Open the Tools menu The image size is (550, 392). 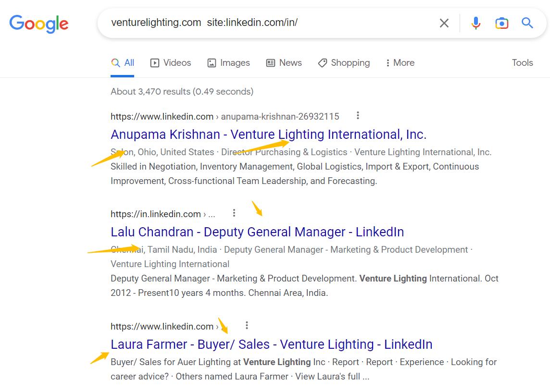point(522,63)
